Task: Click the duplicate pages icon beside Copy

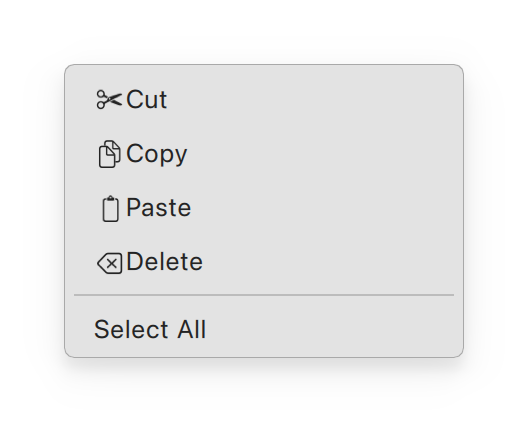Action: tap(109, 154)
